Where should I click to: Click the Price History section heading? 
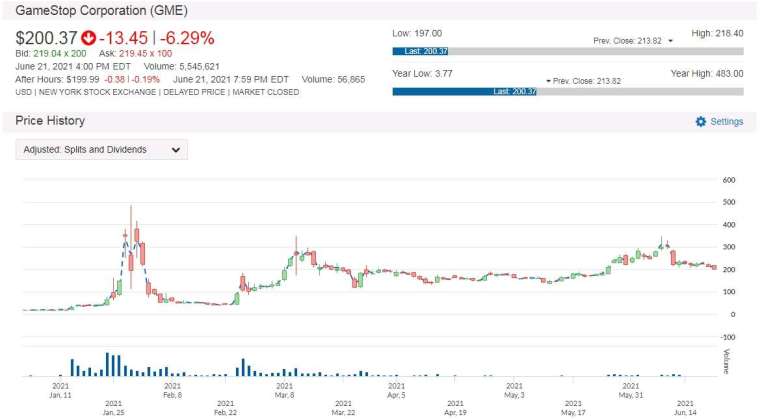(x=50, y=121)
